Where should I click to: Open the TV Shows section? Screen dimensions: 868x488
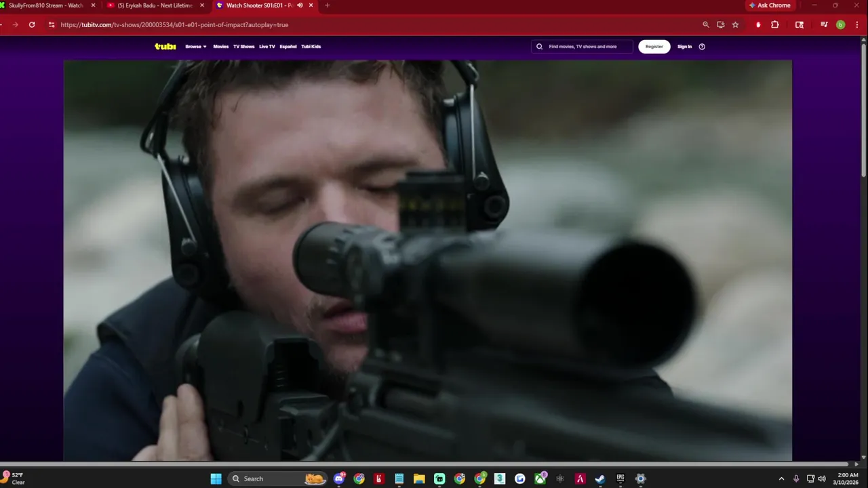pos(244,47)
